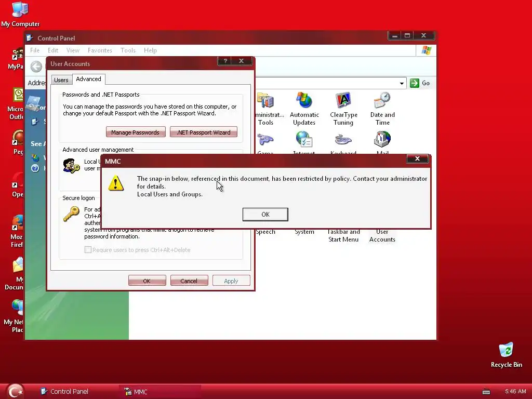Open the View menu in Control Panel
This screenshot has width=532, height=399.
tap(73, 50)
